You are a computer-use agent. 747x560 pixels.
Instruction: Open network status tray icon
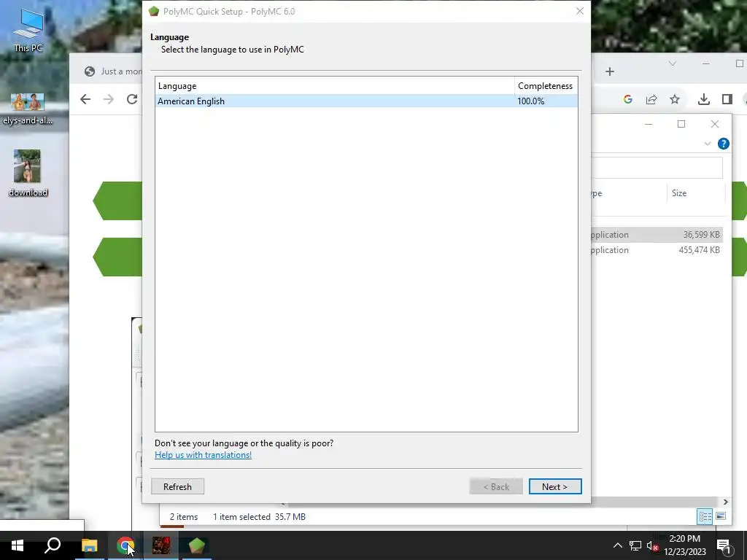point(635,545)
